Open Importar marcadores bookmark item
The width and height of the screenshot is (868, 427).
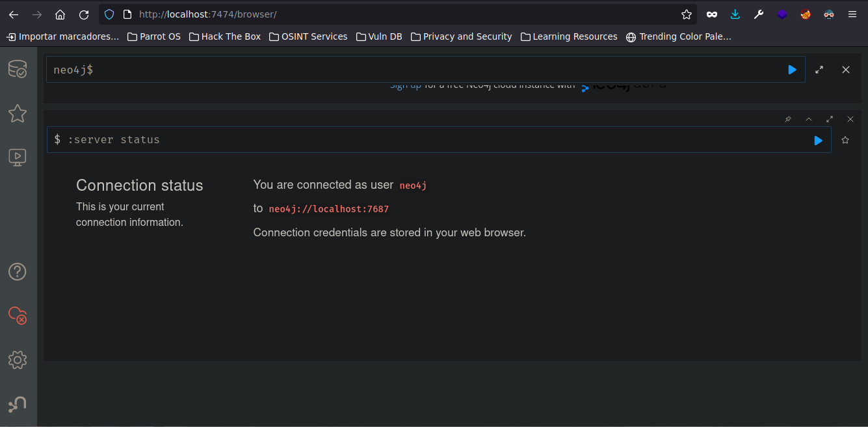pyautogui.click(x=63, y=36)
